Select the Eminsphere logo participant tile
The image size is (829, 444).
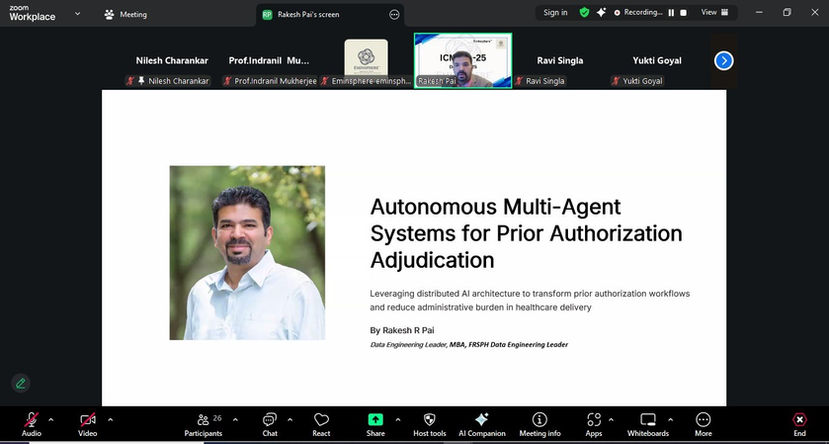click(366, 61)
